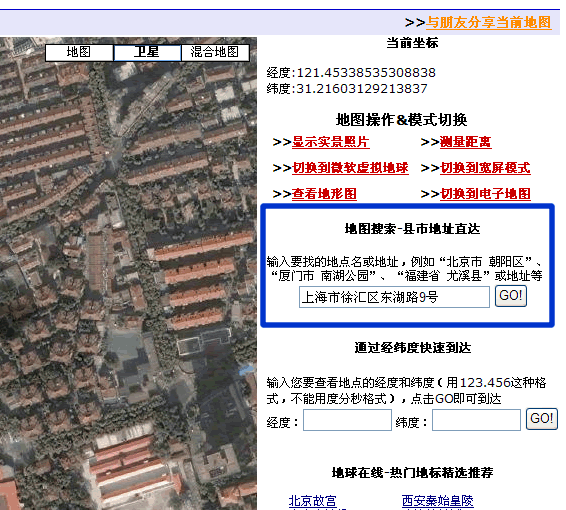Click the longitude value 121.45338535308838
Viewport: 566px width, 510px height.
click(x=366, y=73)
